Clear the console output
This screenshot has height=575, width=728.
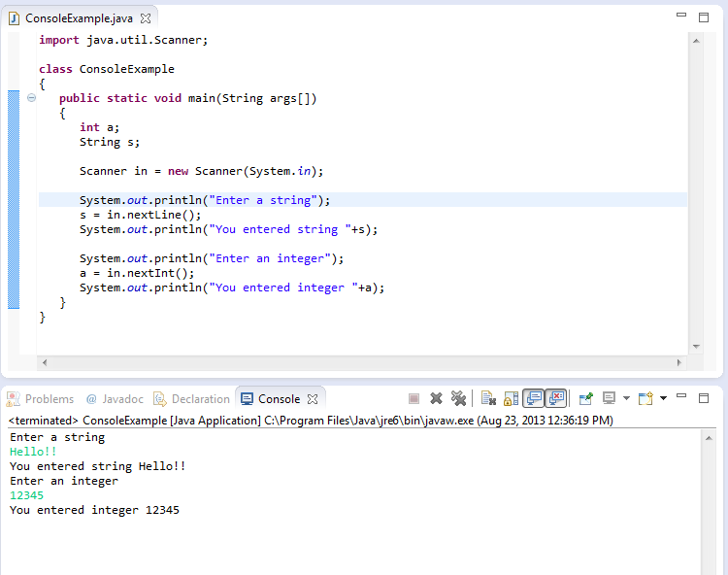pyautogui.click(x=488, y=398)
